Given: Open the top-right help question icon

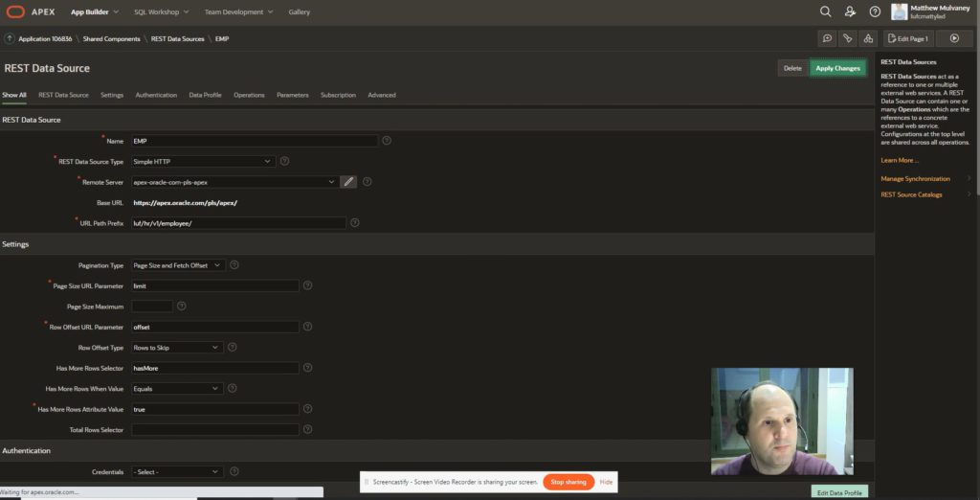Looking at the screenshot, I should tap(875, 11).
